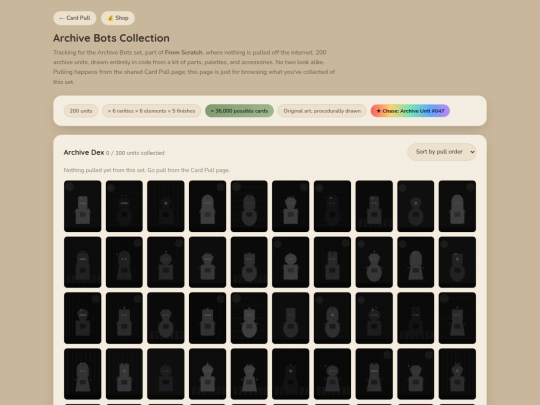Click the Nothing pulled yet message
This screenshot has width=540, height=405.
click(x=147, y=170)
